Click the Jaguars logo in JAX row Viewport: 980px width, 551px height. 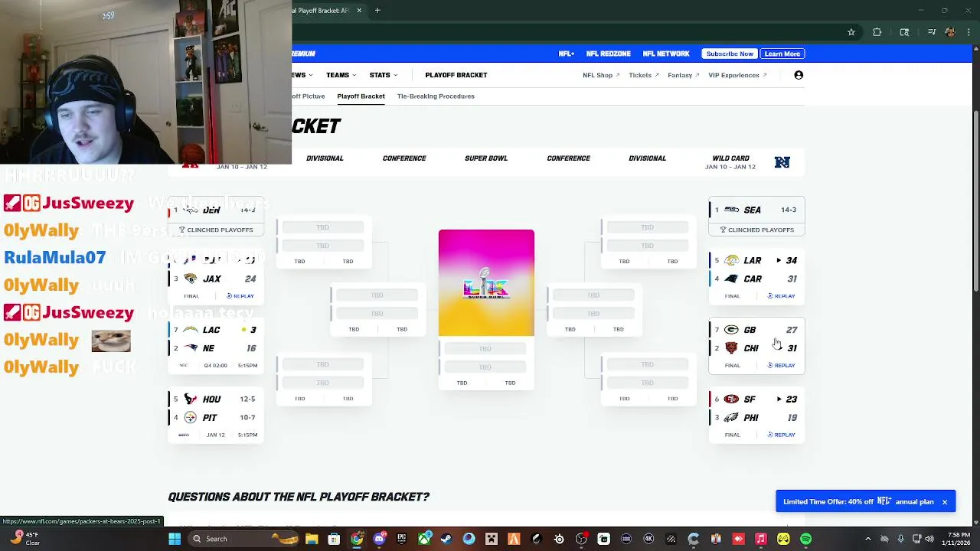(x=190, y=279)
